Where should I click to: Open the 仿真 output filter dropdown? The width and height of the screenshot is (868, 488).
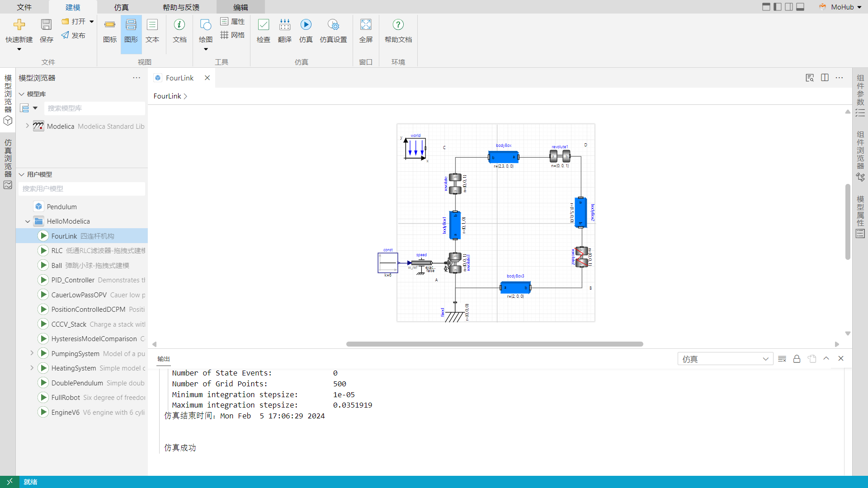725,359
